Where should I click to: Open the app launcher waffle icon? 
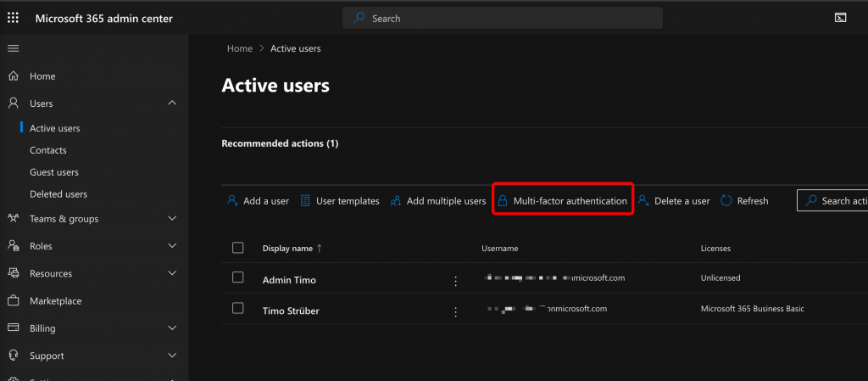13,19
